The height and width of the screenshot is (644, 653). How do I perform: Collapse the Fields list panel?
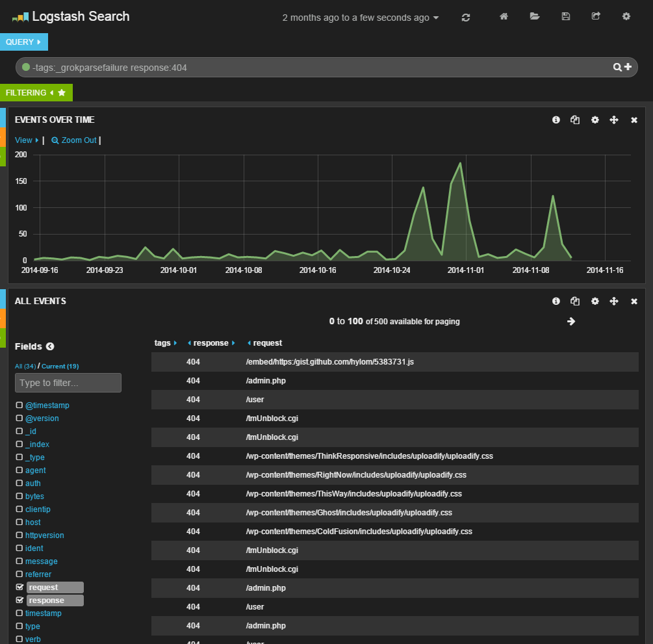coord(50,347)
